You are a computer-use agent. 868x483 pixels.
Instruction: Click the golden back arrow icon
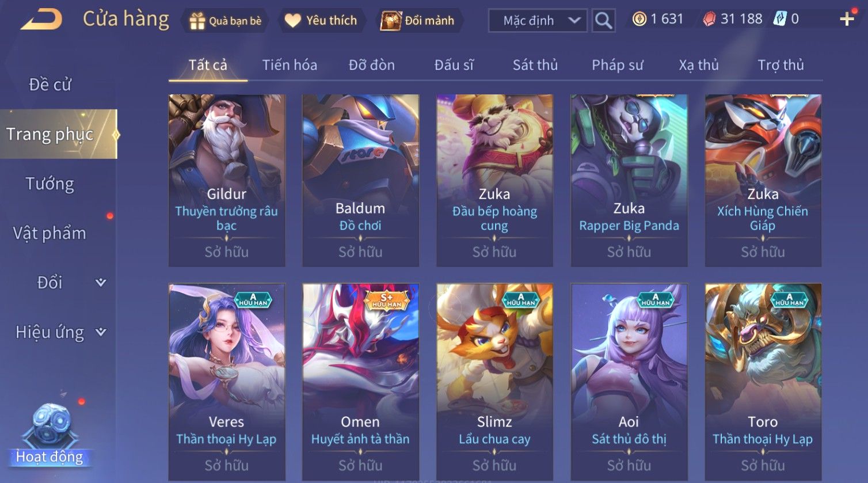tap(41, 20)
